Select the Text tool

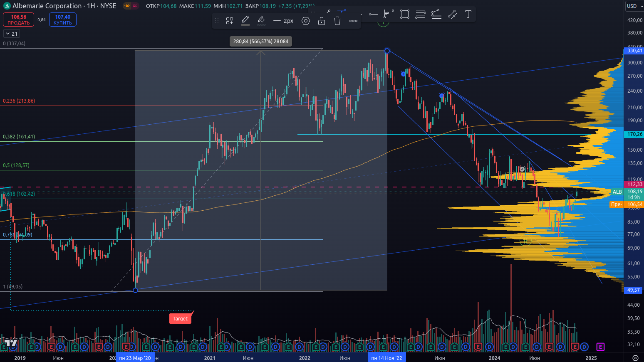(x=468, y=14)
